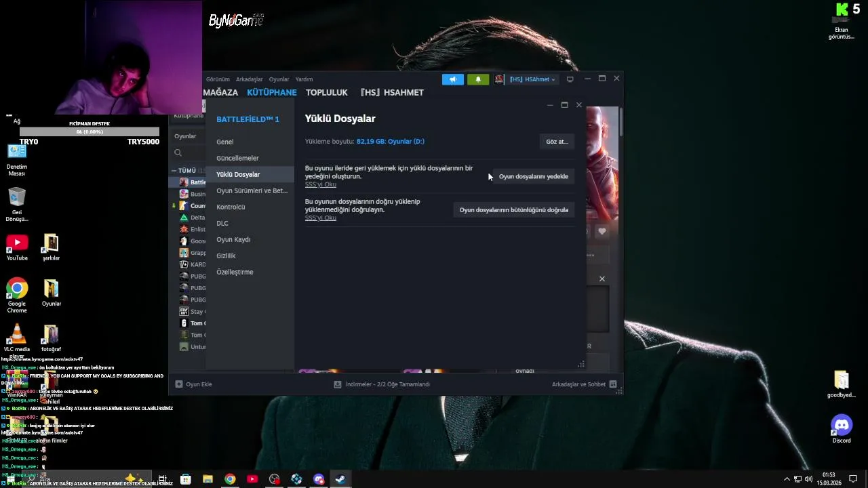Open Discord desktop shortcut
The width and height of the screenshot is (868, 488).
pos(842,428)
